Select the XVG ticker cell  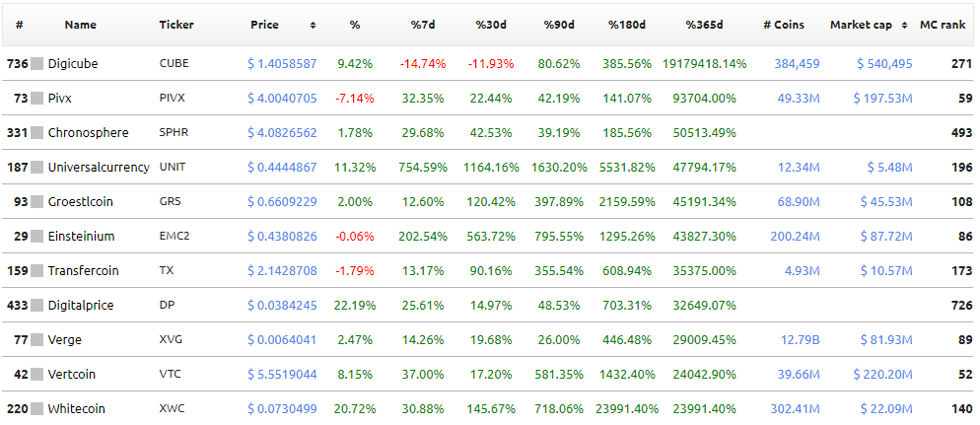(x=171, y=340)
